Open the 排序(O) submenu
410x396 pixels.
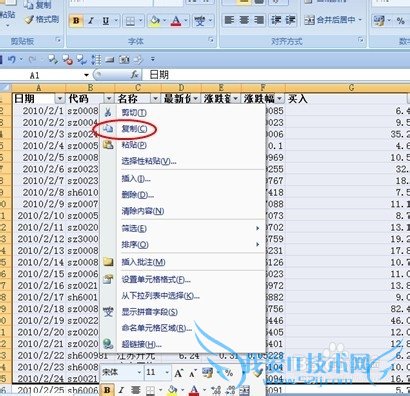(x=183, y=245)
